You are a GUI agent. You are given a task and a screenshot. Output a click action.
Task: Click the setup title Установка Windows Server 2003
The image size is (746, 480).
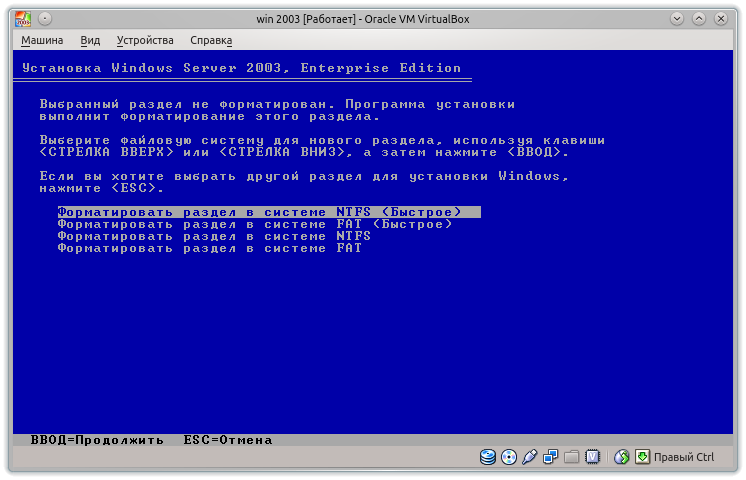(x=242, y=68)
